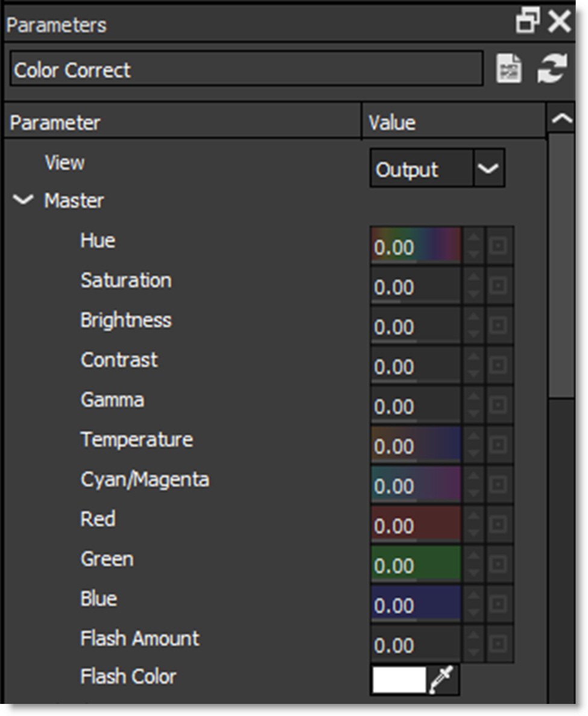Click the spinner arrows next to Saturation
This screenshot has height=716, width=588.
pyautogui.click(x=474, y=285)
